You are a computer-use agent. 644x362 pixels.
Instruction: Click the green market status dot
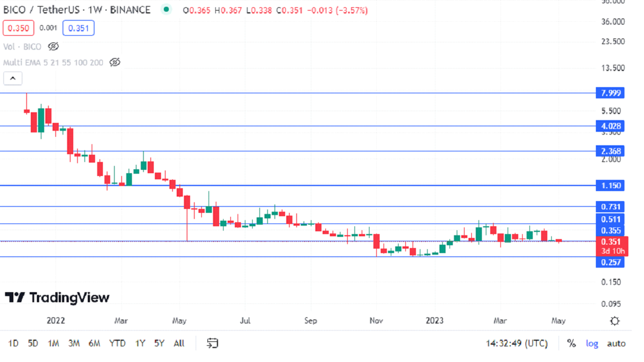[167, 9]
